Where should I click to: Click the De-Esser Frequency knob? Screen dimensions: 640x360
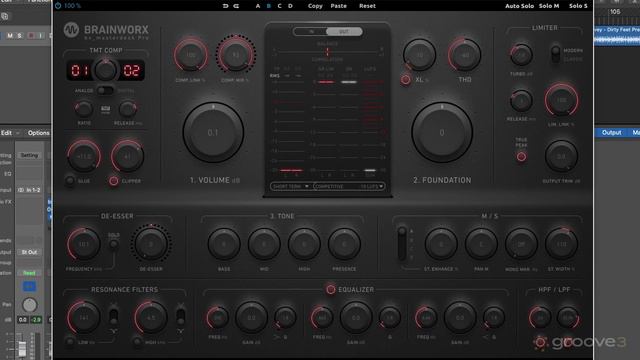click(x=84, y=244)
